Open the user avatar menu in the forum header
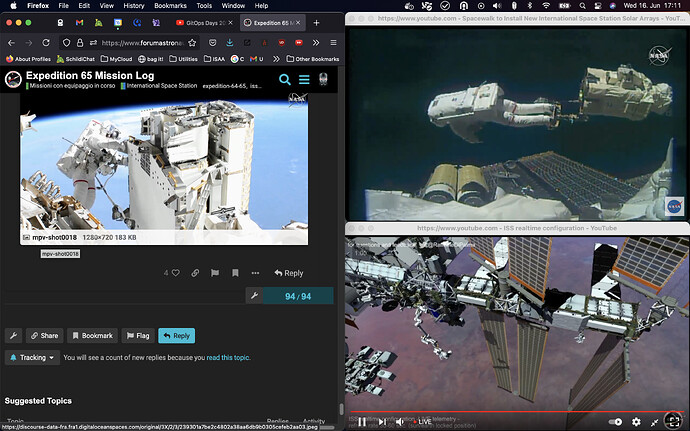 [323, 79]
